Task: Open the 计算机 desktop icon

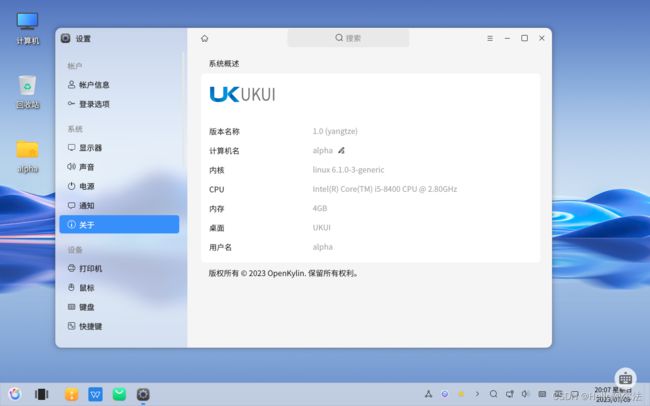Action: point(28,28)
